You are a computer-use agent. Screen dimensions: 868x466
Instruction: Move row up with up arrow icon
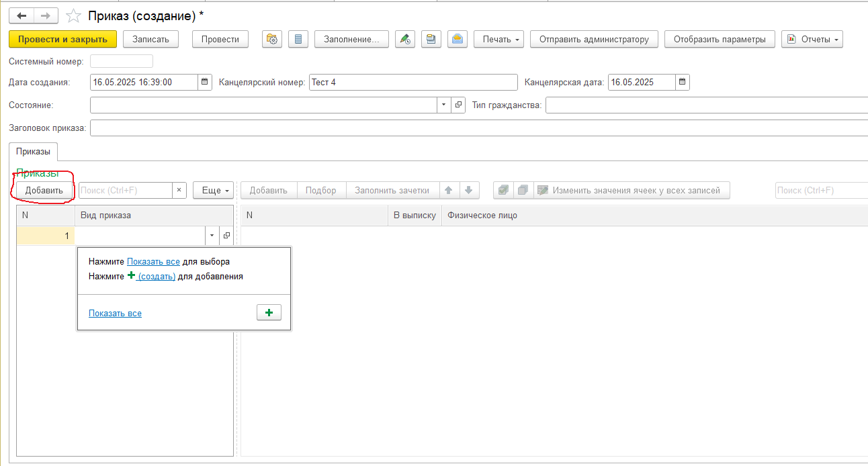pos(449,191)
